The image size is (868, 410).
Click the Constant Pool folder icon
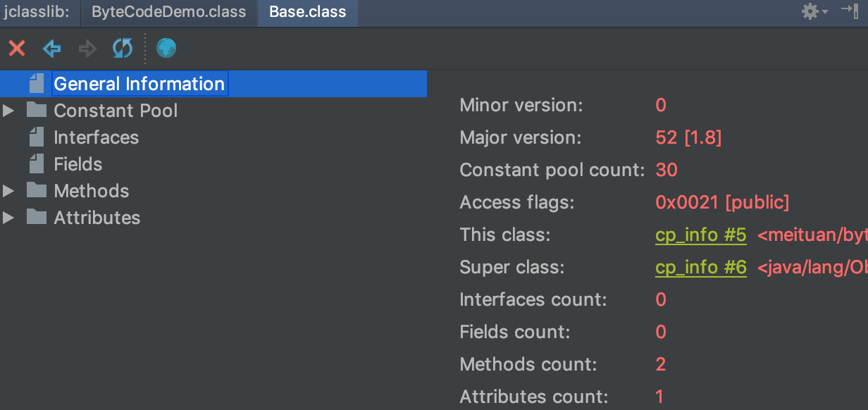[x=37, y=111]
